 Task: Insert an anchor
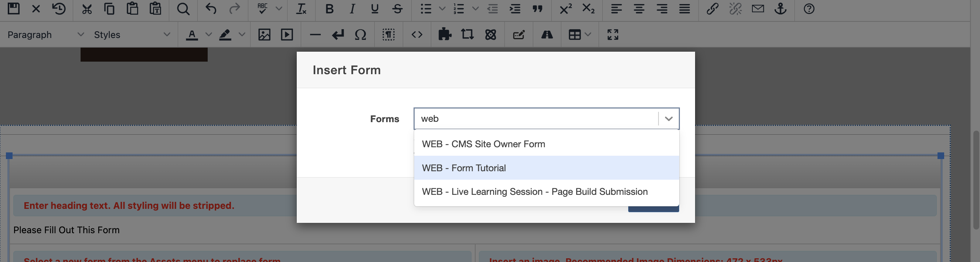781,9
